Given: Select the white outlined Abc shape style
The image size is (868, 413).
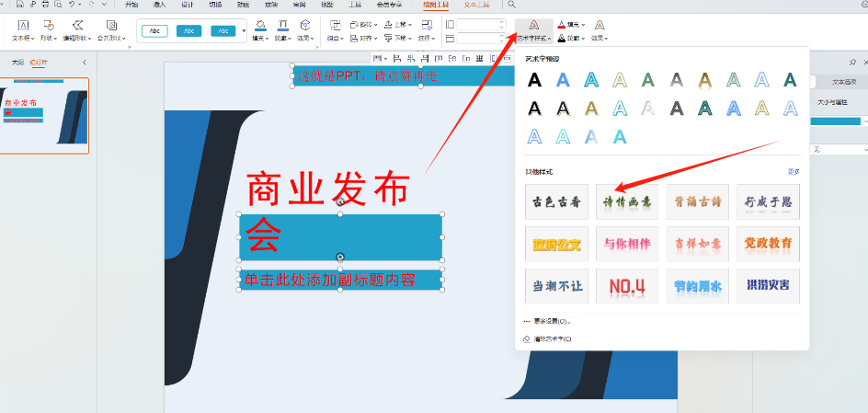Looking at the screenshot, I should tap(154, 30).
